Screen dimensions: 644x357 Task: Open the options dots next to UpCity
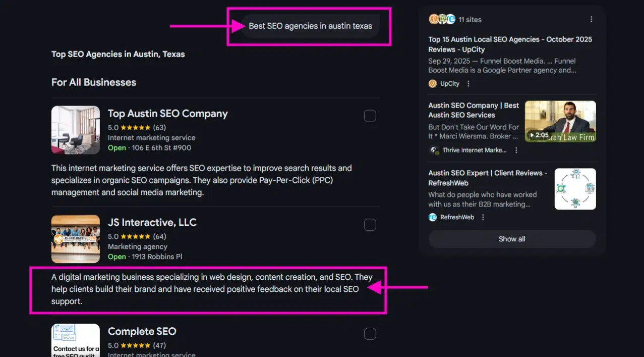pyautogui.click(x=469, y=84)
